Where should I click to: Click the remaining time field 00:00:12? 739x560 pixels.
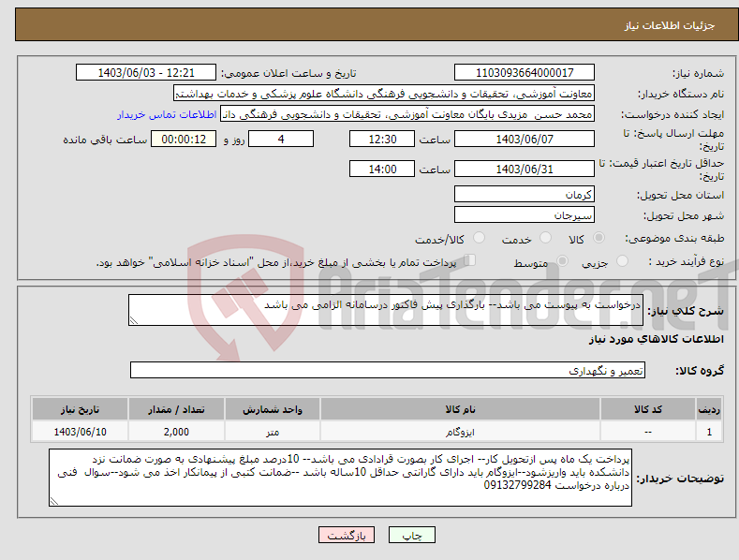pyautogui.click(x=184, y=139)
